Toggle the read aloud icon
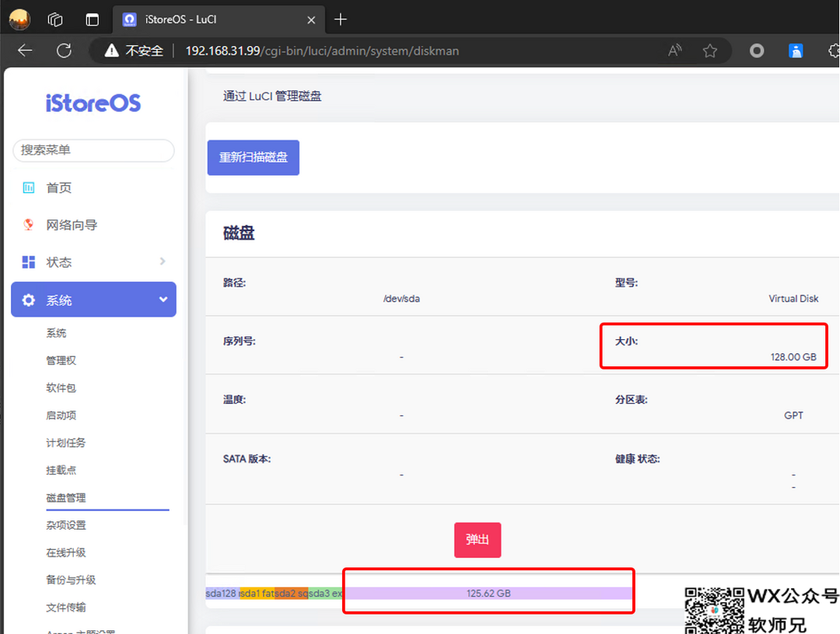 675,51
